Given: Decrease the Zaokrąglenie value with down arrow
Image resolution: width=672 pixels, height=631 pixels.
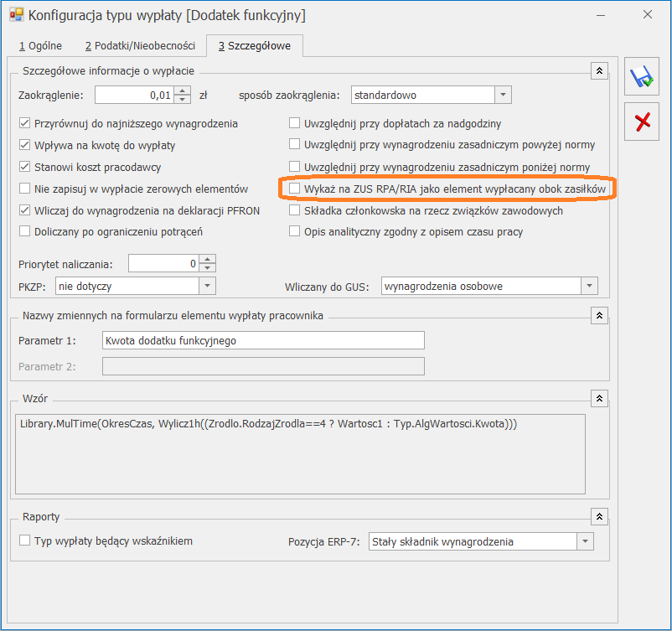Looking at the screenshot, I should coord(183,100).
